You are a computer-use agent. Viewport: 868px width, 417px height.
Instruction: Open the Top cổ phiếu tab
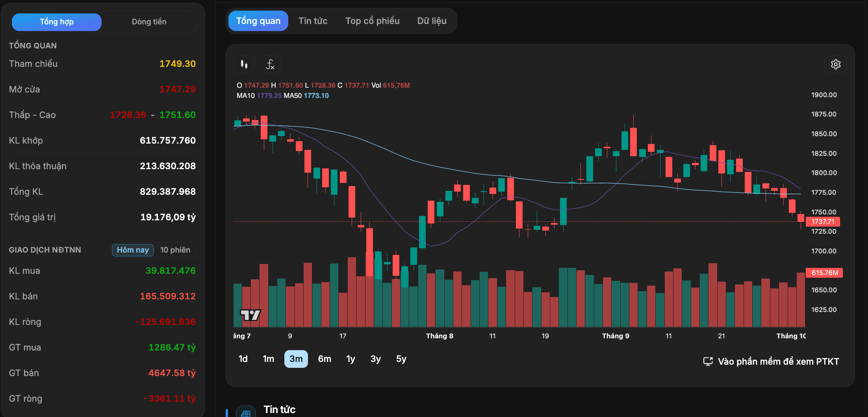[373, 21]
